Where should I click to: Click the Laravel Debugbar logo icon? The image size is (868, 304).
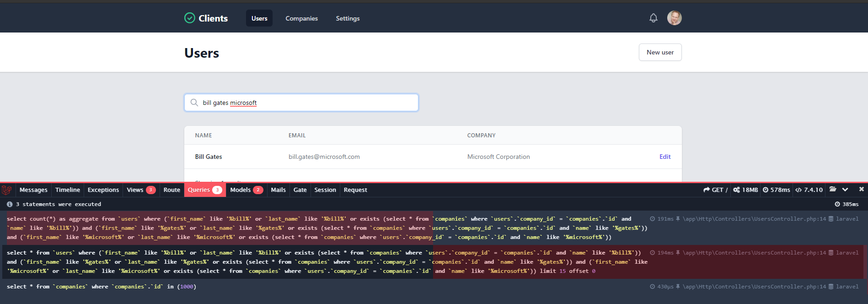pos(6,190)
